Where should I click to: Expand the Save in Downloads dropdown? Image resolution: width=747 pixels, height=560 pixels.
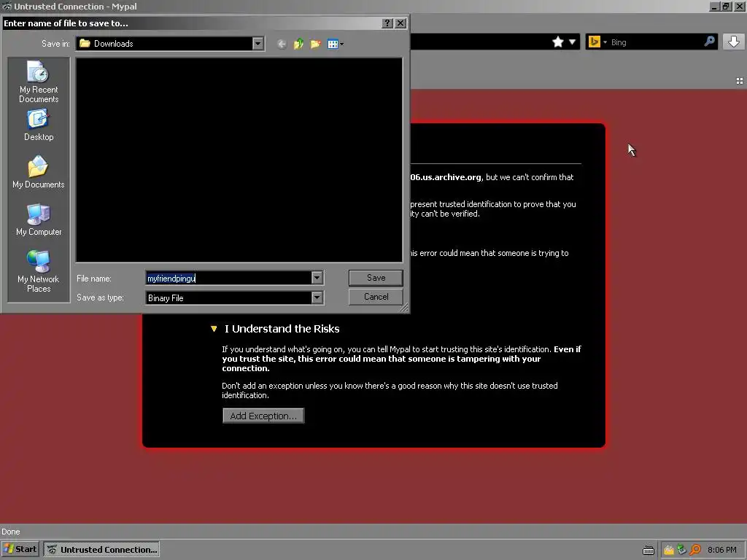click(x=258, y=44)
